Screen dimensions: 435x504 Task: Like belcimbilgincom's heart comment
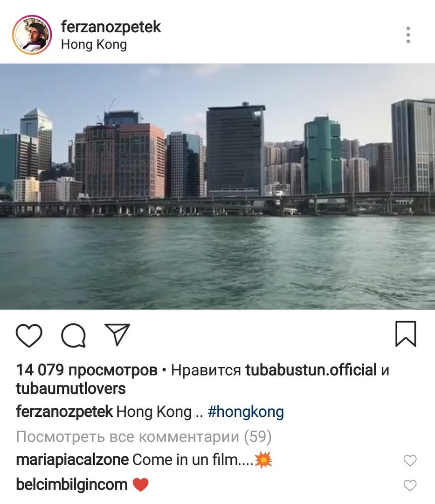(410, 485)
